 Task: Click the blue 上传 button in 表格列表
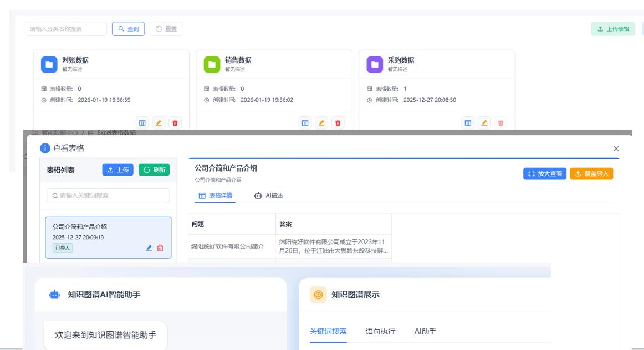(x=118, y=170)
